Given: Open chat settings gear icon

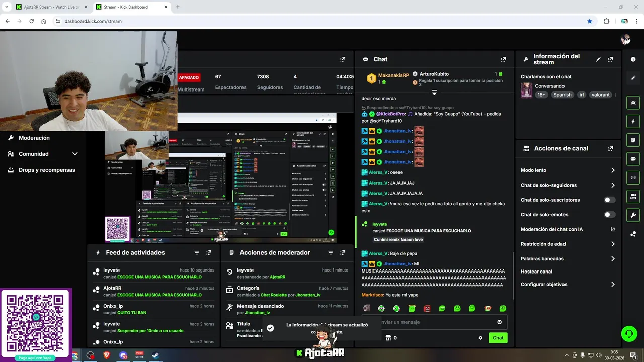Looking at the screenshot, I should tap(480, 338).
